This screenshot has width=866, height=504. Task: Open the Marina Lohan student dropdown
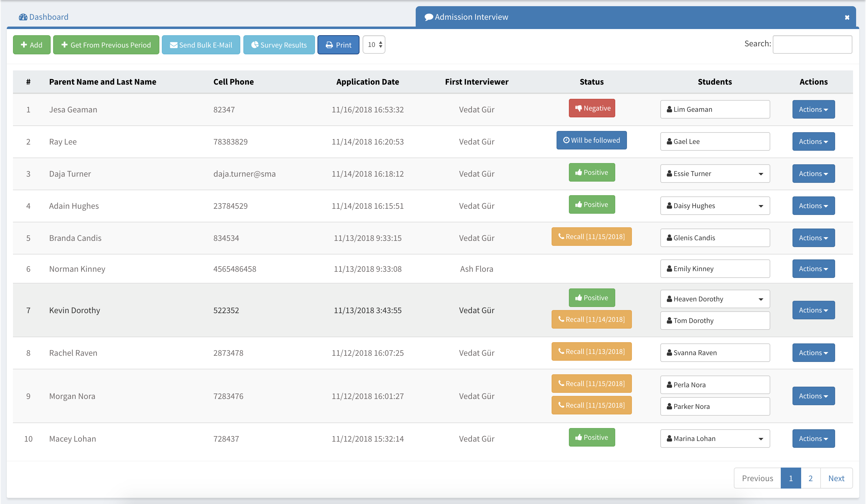[715, 439]
